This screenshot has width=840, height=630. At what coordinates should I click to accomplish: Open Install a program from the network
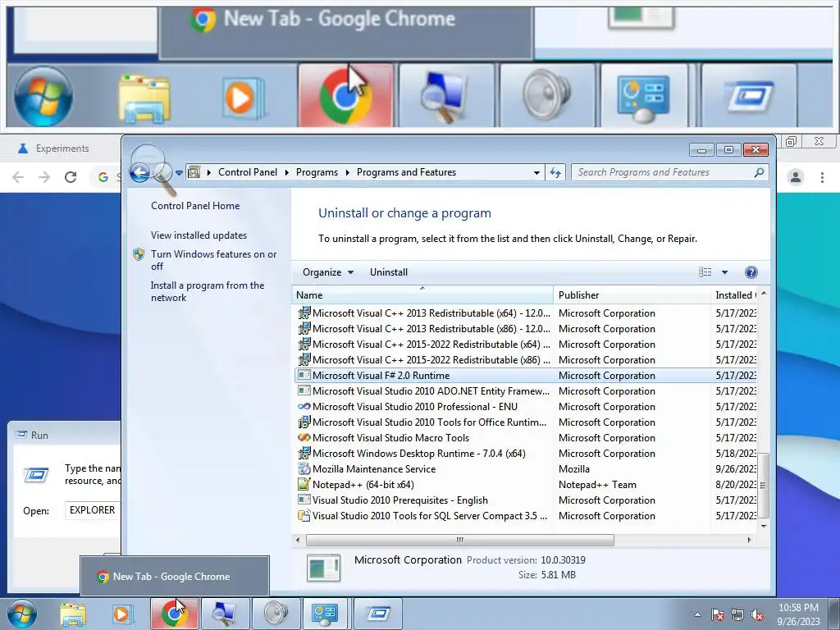pyautogui.click(x=208, y=291)
